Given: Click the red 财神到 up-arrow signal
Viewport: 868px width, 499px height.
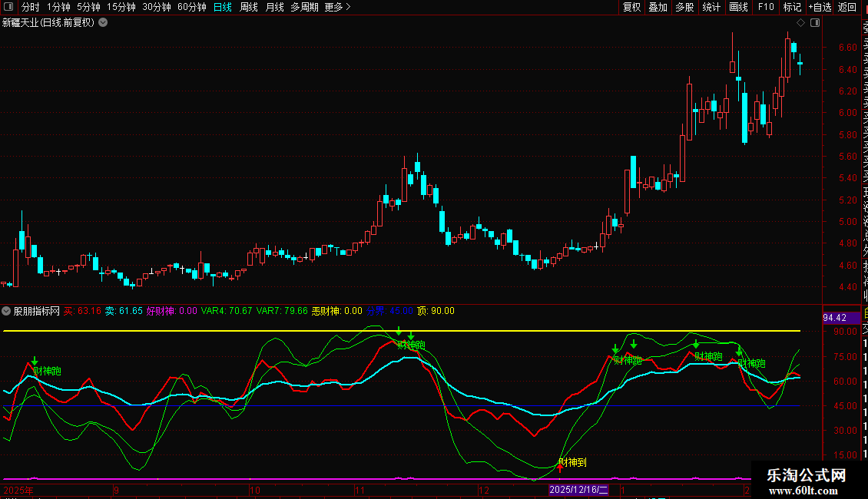Looking at the screenshot, I should pyautogui.click(x=560, y=466).
